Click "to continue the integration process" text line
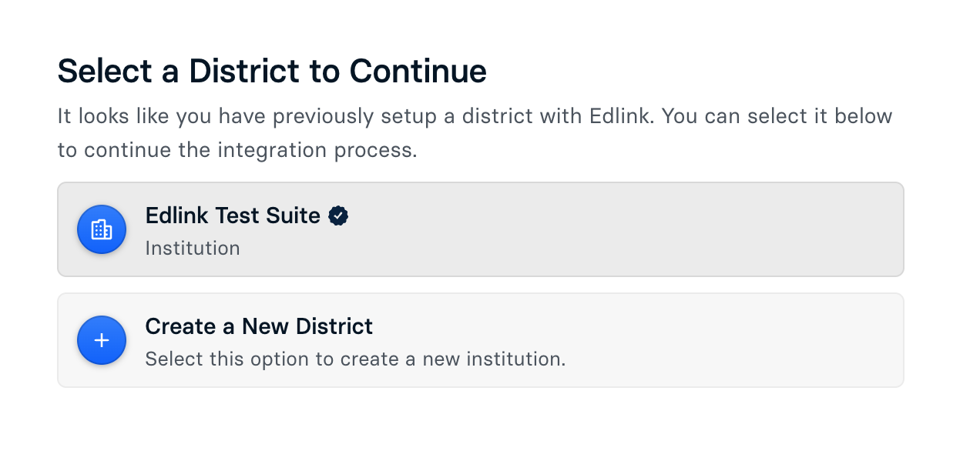 click(x=237, y=149)
